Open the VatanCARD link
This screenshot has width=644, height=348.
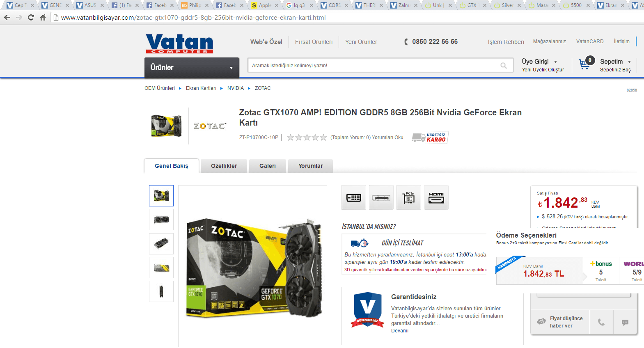(x=590, y=41)
